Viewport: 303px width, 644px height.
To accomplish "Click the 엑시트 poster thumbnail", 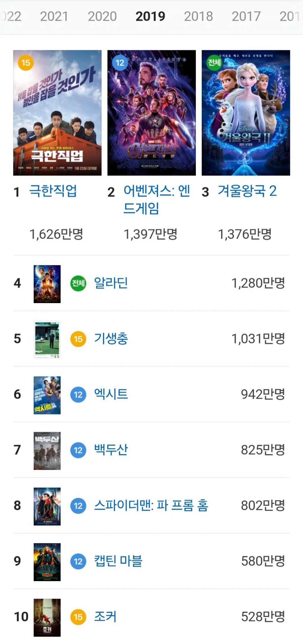I will [47, 395].
